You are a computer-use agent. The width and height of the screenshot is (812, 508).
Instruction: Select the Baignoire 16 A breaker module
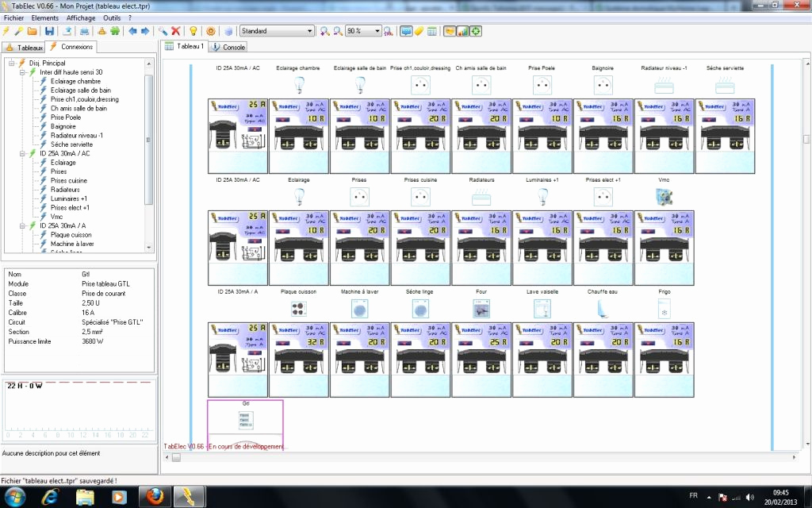click(603, 136)
